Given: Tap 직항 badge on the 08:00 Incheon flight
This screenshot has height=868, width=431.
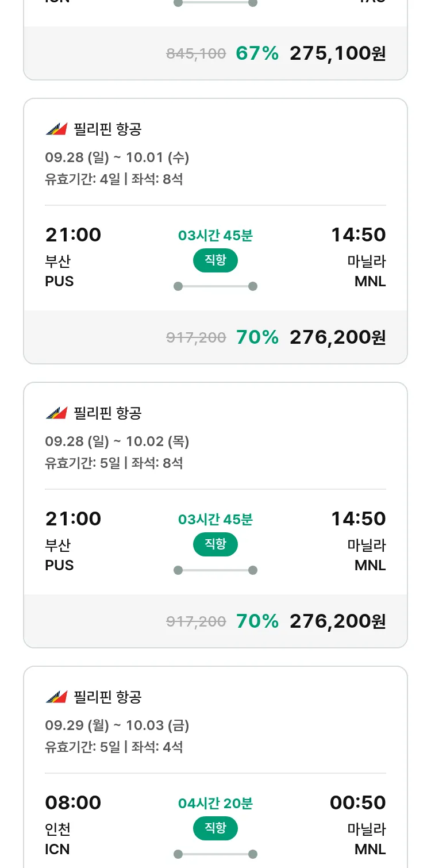Looking at the screenshot, I should pyautogui.click(x=215, y=828).
